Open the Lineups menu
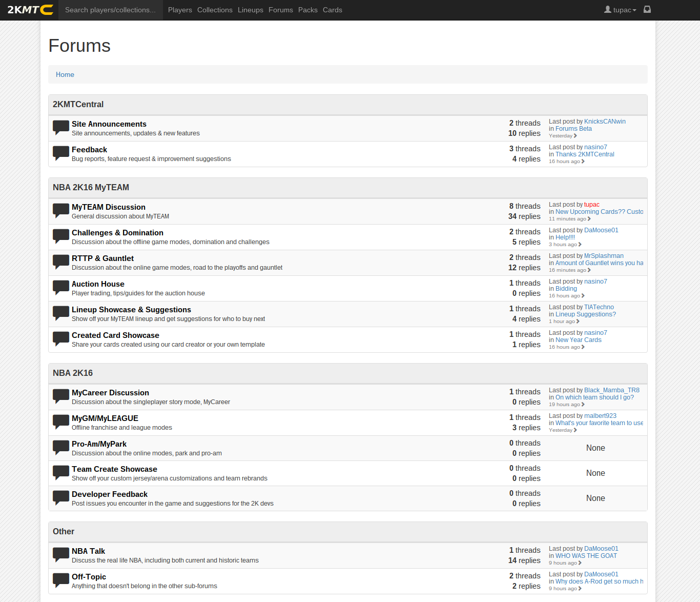Screen dimensions: 700x602 pos(251,10)
